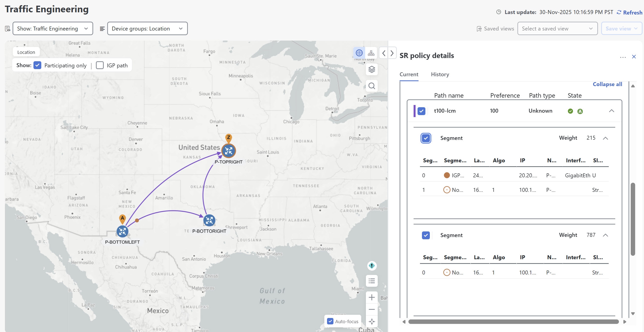
Task: Zoom out the map with minus icon
Action: (x=372, y=309)
